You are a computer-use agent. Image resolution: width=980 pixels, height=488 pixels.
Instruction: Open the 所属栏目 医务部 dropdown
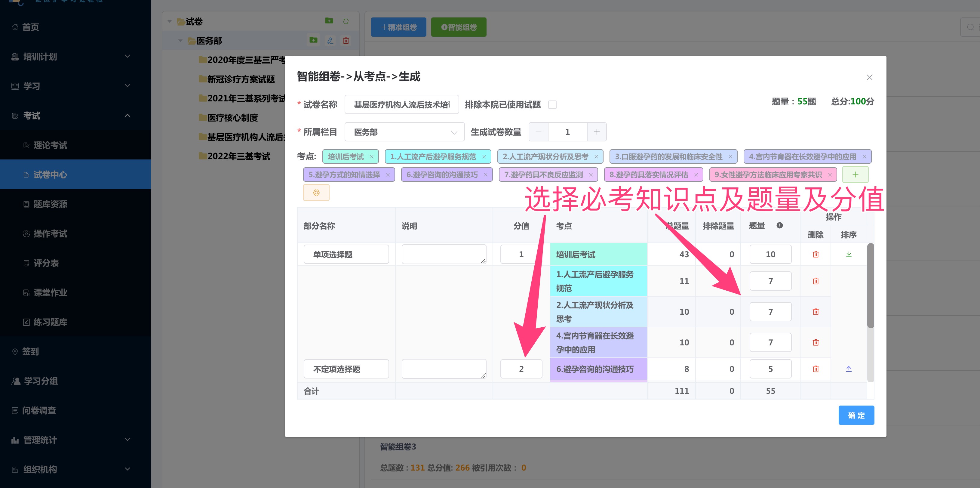(x=404, y=132)
